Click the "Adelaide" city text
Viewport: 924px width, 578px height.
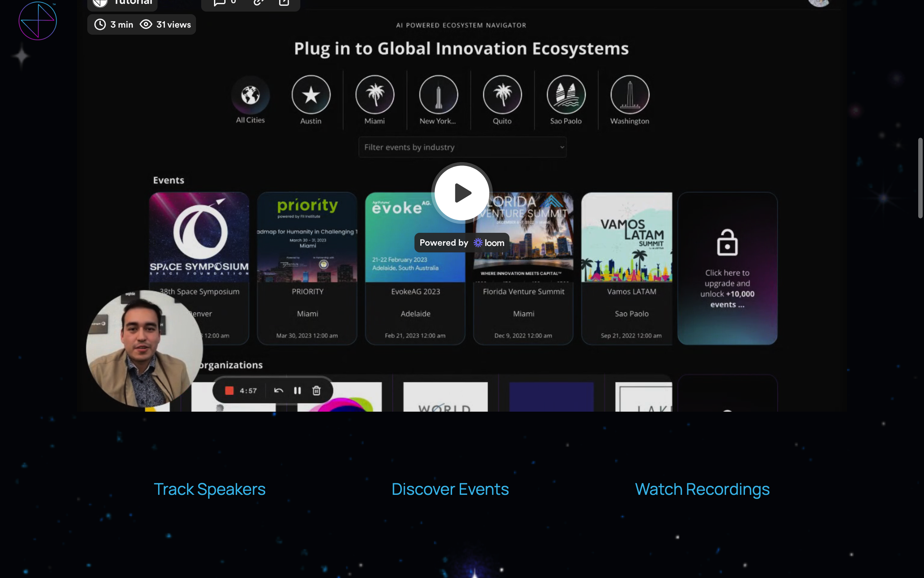[x=415, y=314]
